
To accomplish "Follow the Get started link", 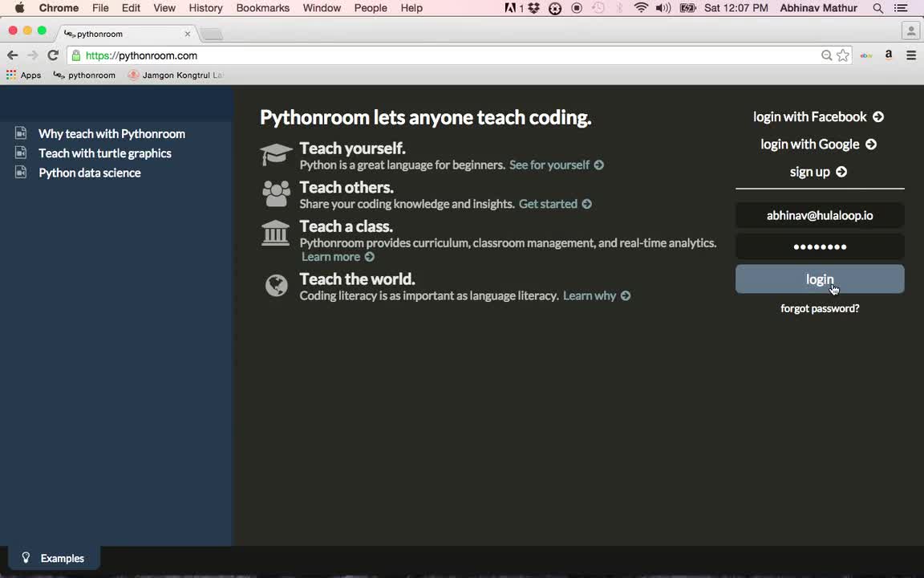I will pyautogui.click(x=555, y=203).
